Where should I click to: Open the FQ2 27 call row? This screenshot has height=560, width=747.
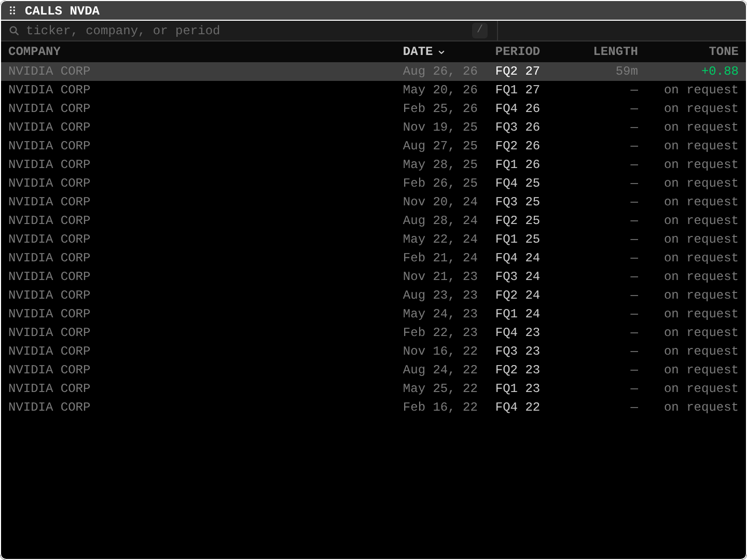374,71
